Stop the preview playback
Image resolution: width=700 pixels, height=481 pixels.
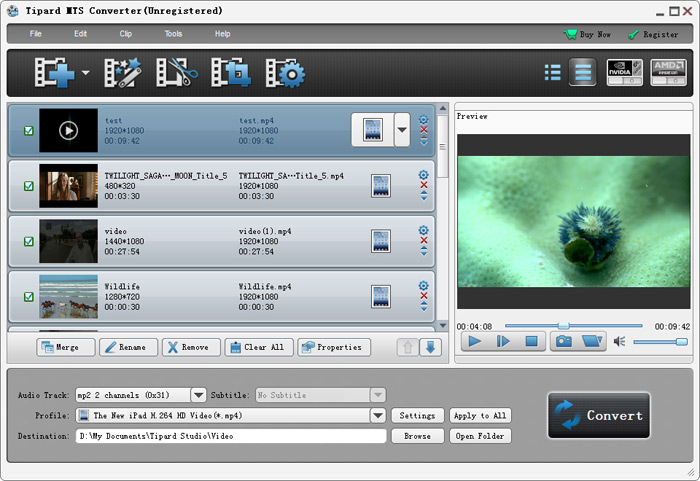(531, 342)
